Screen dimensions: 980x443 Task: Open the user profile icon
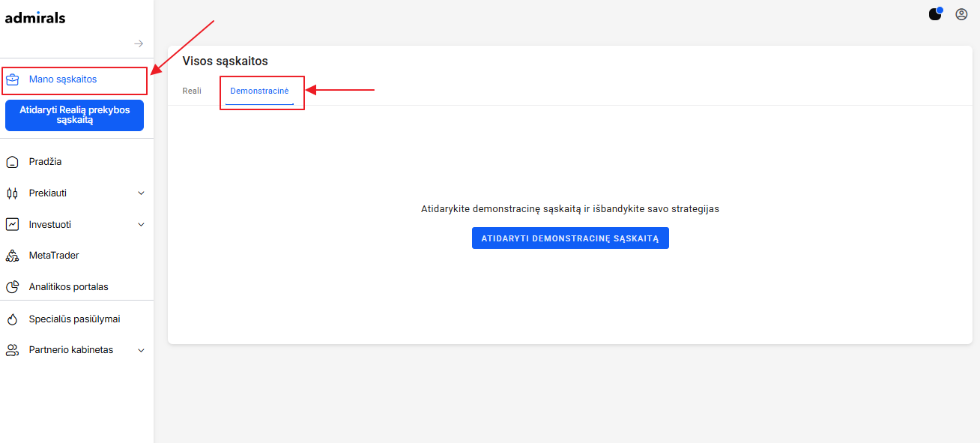click(961, 13)
